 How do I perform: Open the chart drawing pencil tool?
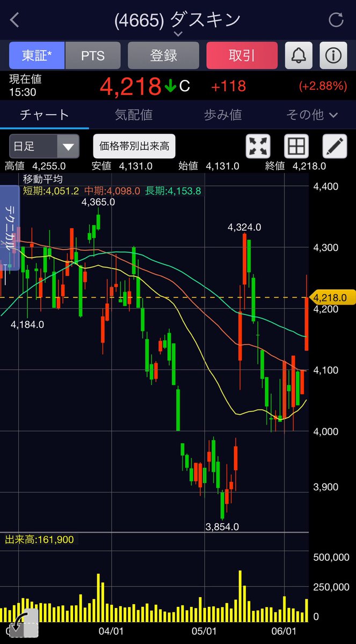point(335,146)
